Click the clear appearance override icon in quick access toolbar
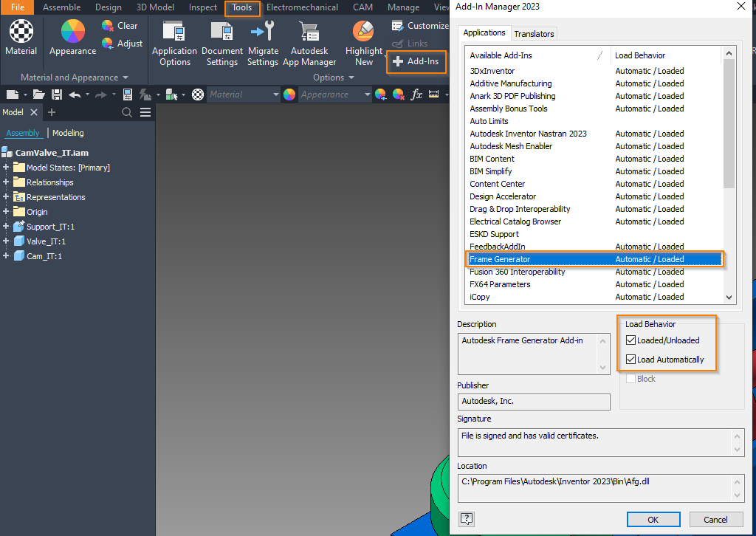Screen dimensions: 756x536 398,95
